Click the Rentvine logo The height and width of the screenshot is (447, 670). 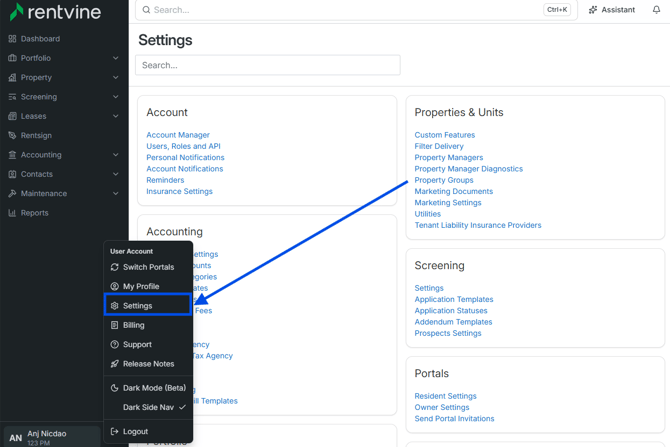pyautogui.click(x=55, y=12)
